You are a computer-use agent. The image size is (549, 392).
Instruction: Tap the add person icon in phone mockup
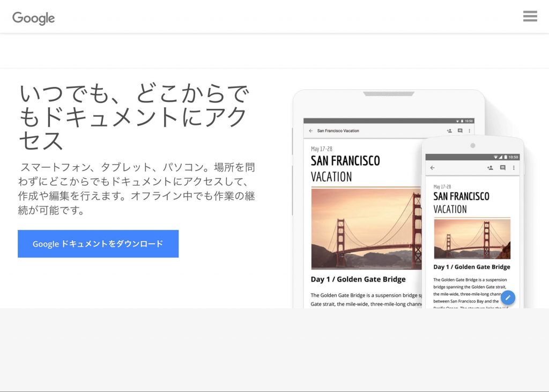pyautogui.click(x=490, y=168)
